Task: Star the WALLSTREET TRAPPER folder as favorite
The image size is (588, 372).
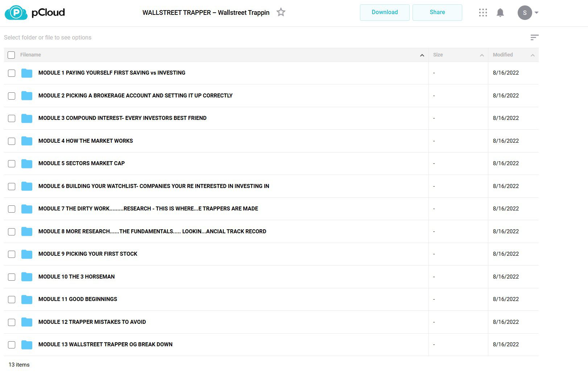Action: (x=281, y=12)
